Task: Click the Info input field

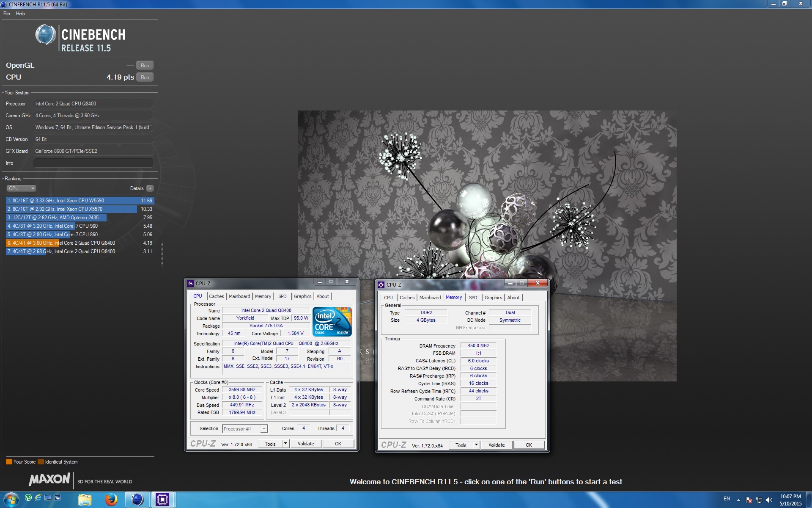Action: point(93,163)
